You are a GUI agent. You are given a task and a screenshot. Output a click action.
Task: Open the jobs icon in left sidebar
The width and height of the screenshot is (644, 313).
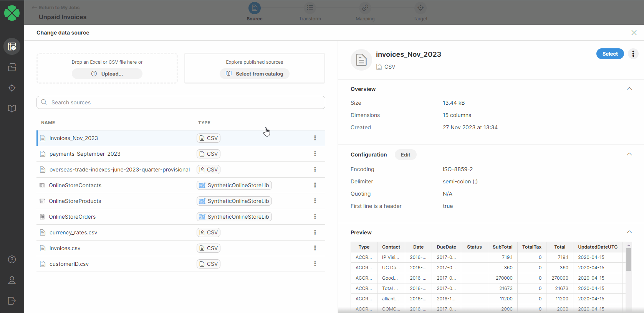pyautogui.click(x=12, y=46)
